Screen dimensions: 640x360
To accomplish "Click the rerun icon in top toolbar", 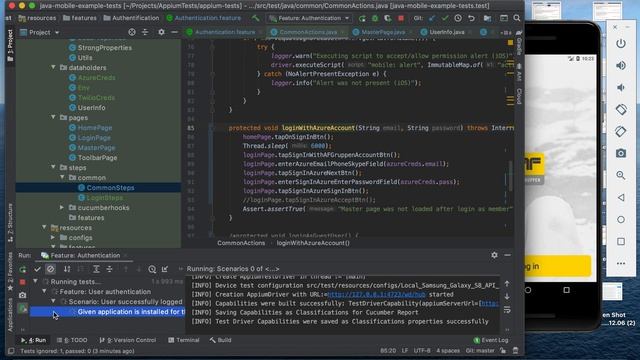I will (362, 18).
